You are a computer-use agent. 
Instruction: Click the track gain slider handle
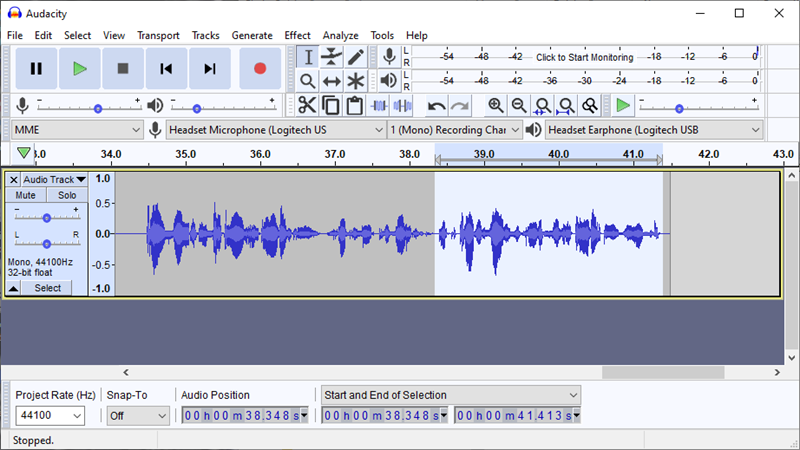pyautogui.click(x=46, y=218)
